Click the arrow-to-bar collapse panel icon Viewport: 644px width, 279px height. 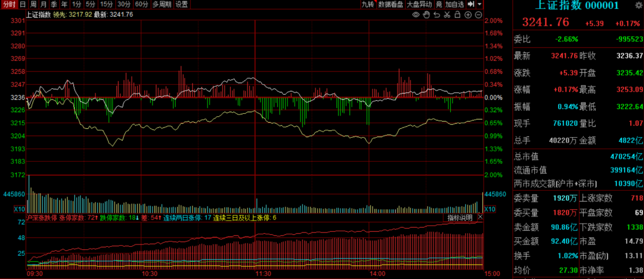click(470, 5)
